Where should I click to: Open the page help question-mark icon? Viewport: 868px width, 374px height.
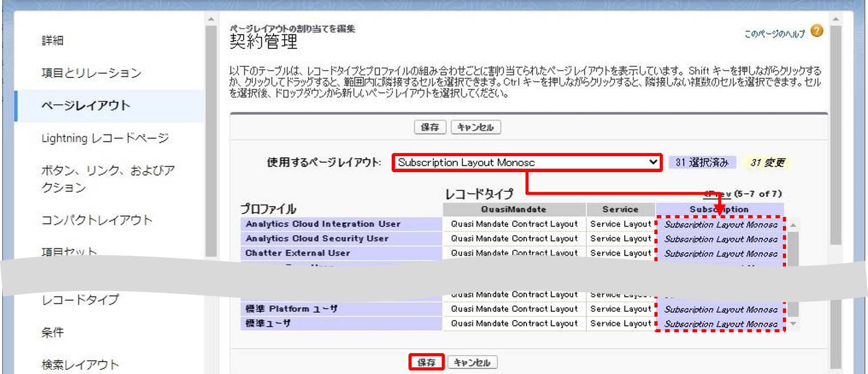point(817,31)
